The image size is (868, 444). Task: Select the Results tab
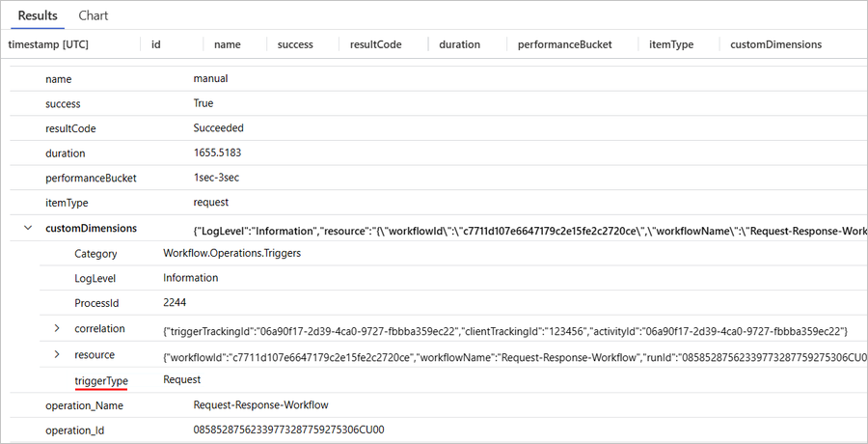tap(38, 15)
